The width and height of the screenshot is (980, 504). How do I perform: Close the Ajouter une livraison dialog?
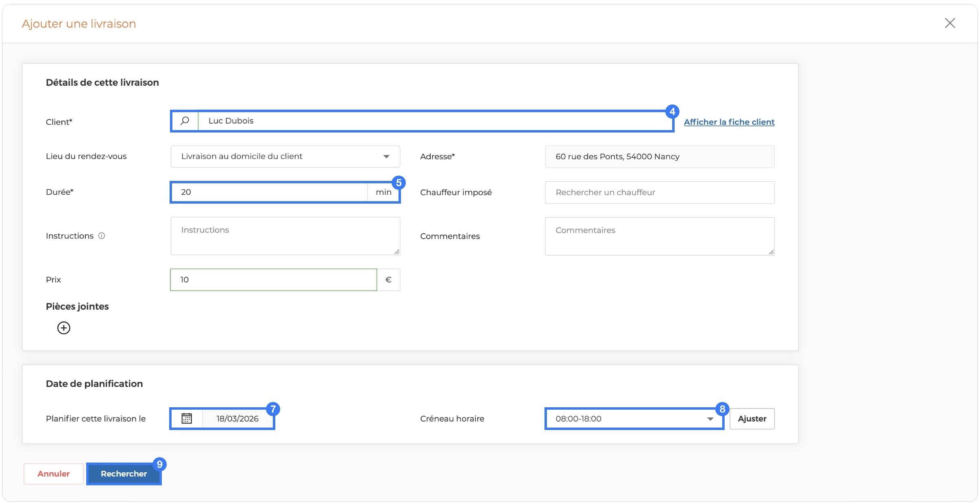[950, 23]
